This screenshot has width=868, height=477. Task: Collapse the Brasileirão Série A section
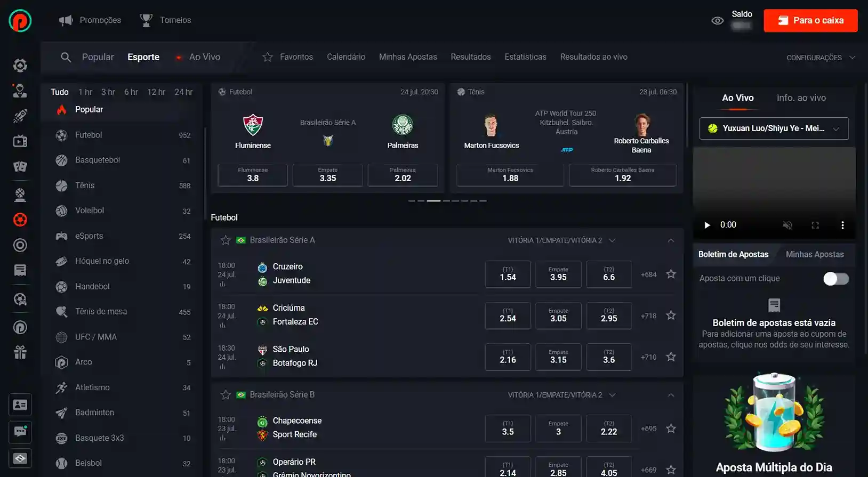click(x=671, y=240)
